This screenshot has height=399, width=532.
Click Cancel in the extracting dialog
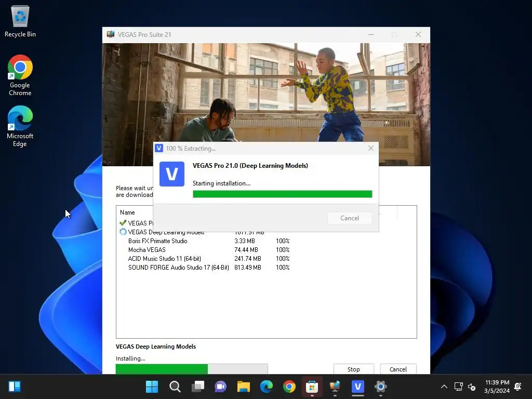coord(350,218)
